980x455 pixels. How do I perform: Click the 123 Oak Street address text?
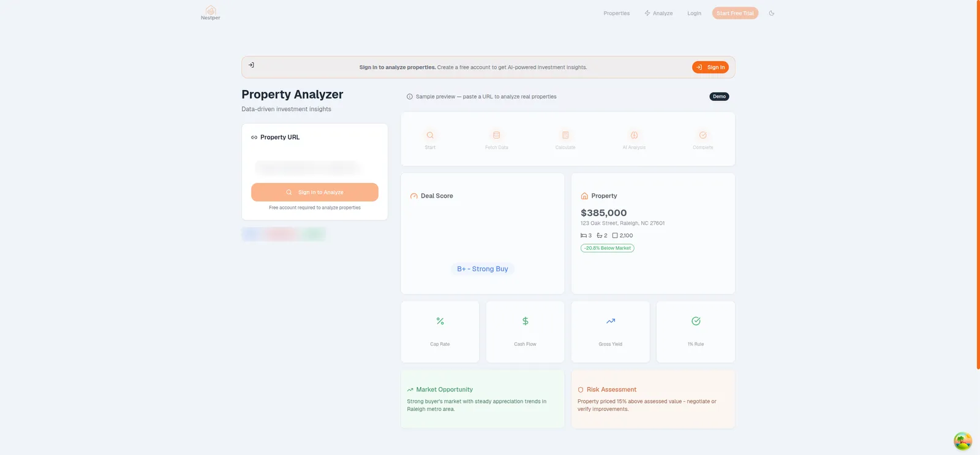[x=622, y=224]
